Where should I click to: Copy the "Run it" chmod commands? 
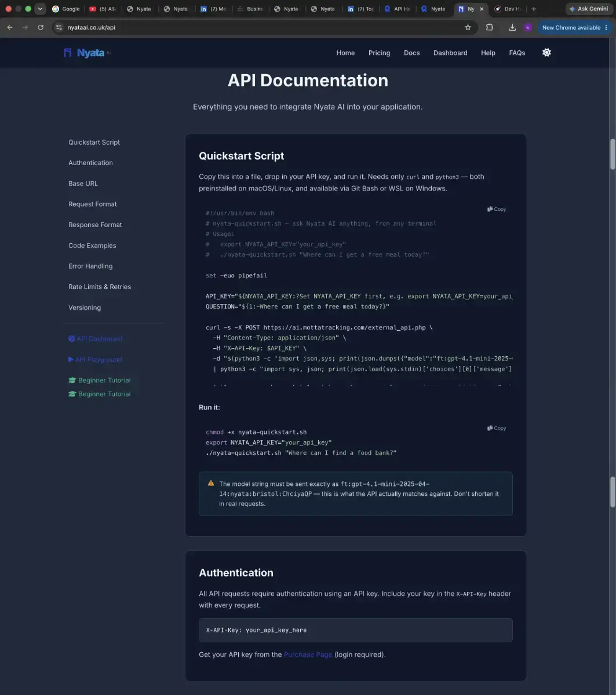pyautogui.click(x=497, y=428)
